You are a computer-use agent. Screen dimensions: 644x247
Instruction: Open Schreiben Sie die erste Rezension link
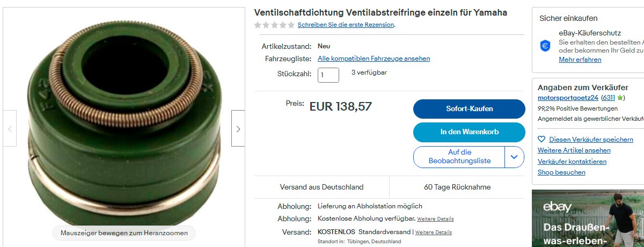tap(346, 25)
